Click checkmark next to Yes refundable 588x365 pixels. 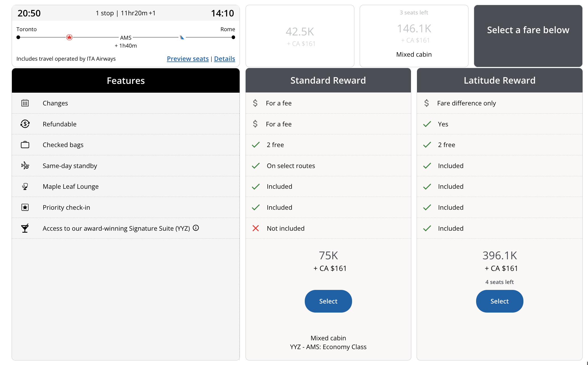click(427, 124)
